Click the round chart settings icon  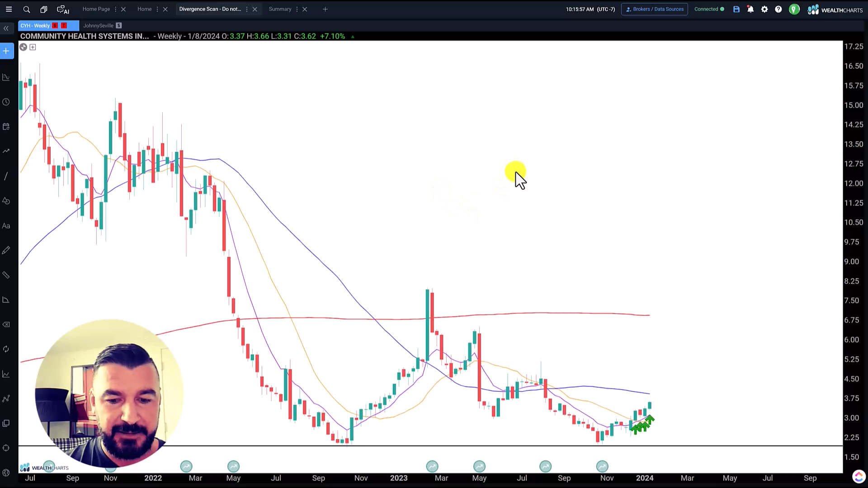23,47
